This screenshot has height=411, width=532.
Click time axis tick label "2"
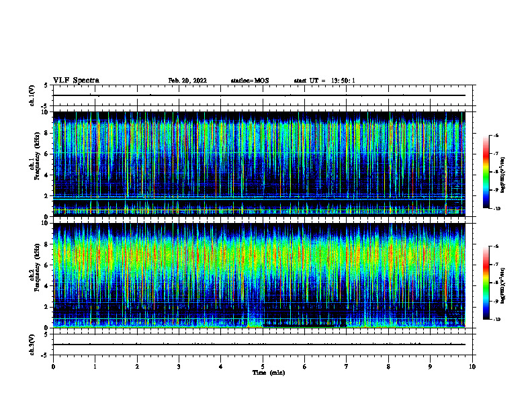tap(137, 367)
